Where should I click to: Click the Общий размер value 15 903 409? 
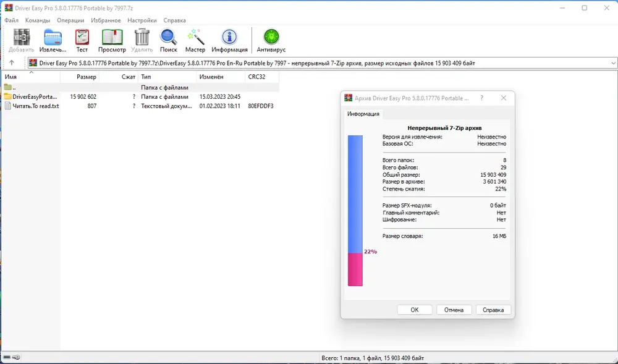(493, 174)
